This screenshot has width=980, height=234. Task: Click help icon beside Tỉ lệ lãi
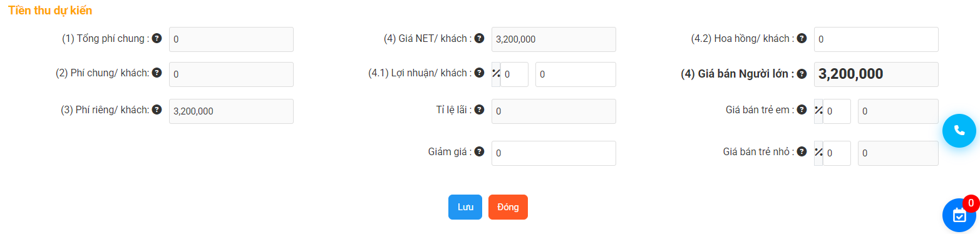pyautogui.click(x=480, y=109)
